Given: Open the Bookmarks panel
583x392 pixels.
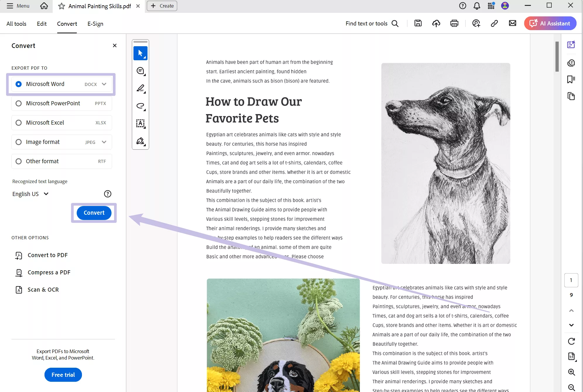Looking at the screenshot, I should tap(571, 79).
